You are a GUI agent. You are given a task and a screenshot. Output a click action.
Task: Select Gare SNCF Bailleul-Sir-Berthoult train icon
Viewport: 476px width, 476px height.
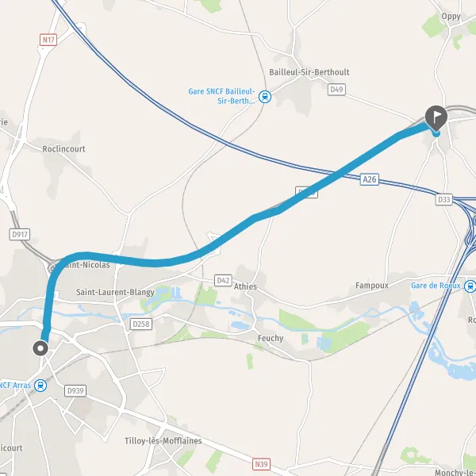(x=265, y=97)
